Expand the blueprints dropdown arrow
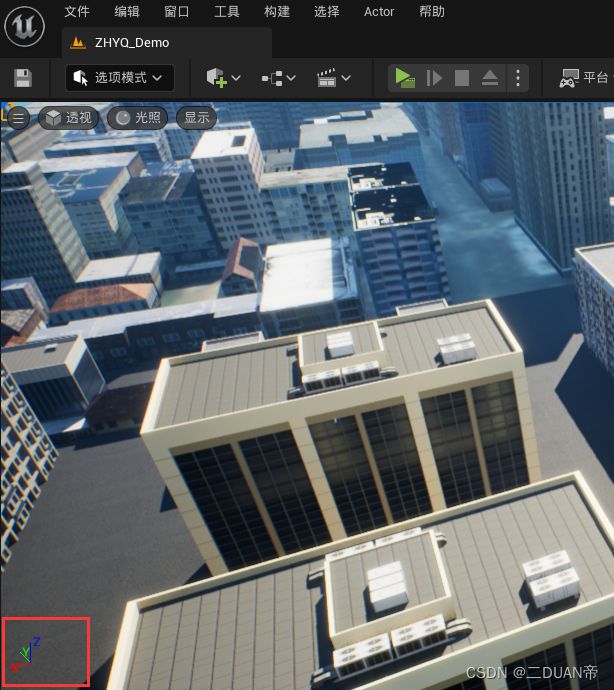 coord(291,78)
